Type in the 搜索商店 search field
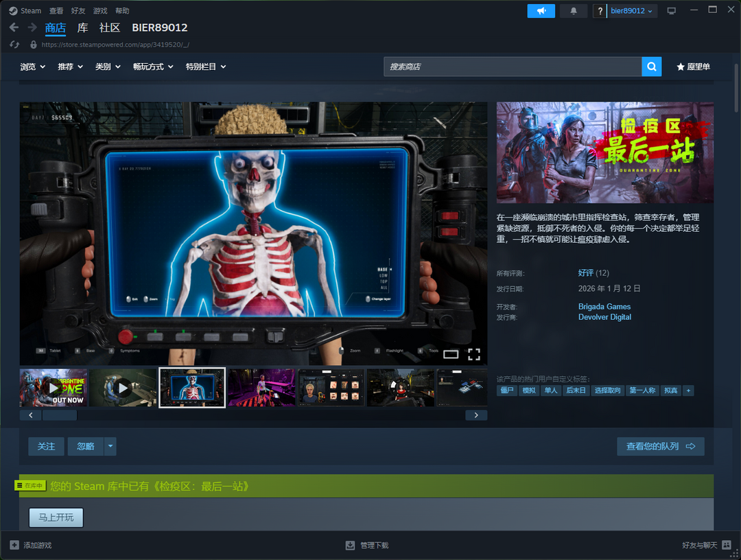 click(x=513, y=67)
